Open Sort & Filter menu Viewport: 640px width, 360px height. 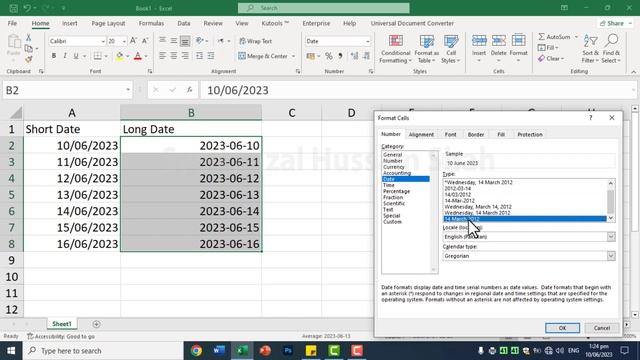[590, 49]
